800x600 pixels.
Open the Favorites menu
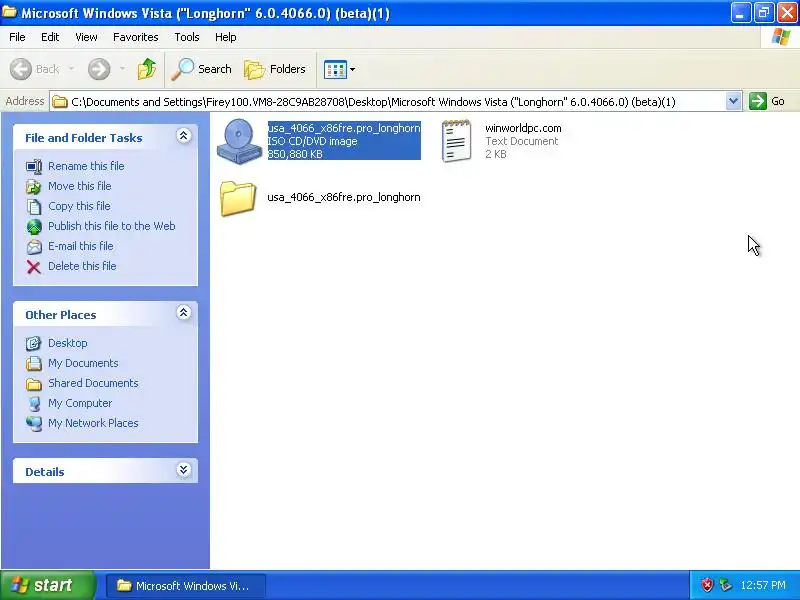136,37
